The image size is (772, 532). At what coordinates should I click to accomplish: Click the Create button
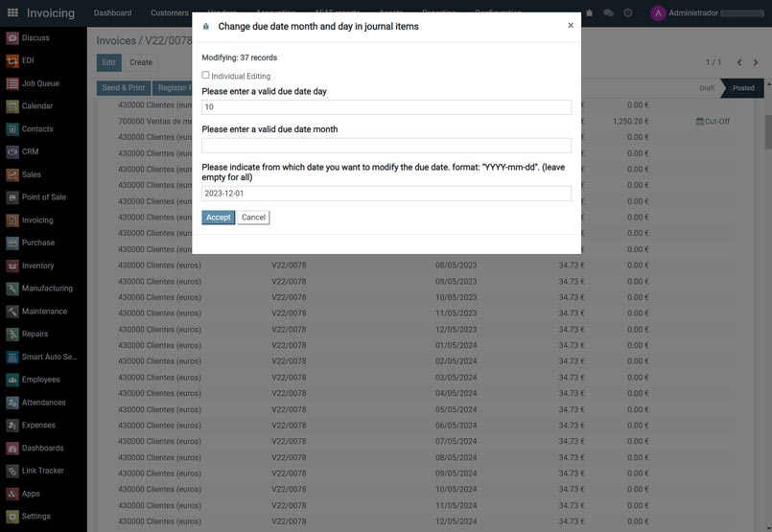pos(141,62)
